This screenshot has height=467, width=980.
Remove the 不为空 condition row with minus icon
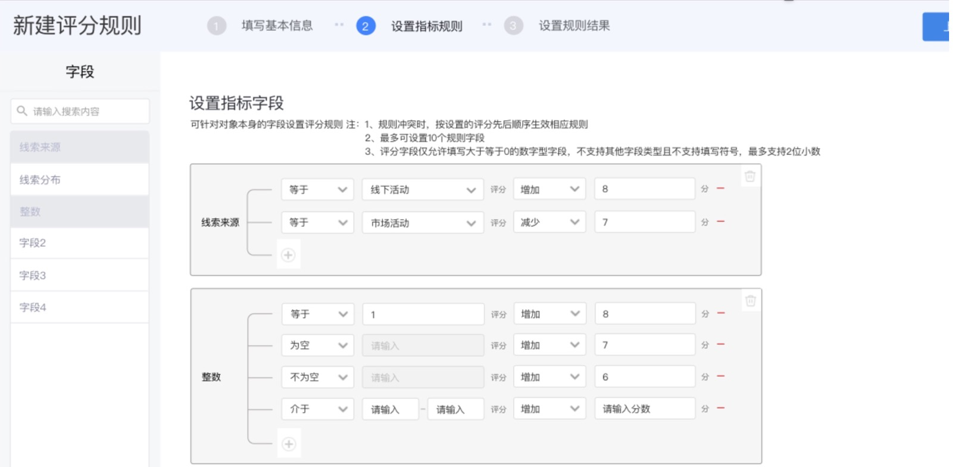coord(720,376)
